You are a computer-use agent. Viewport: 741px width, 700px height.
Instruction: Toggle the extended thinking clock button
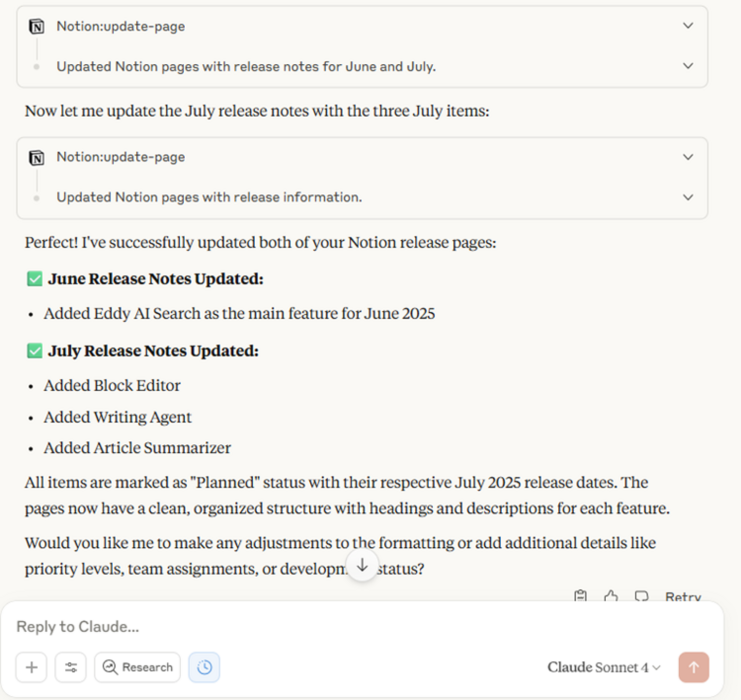(x=204, y=667)
